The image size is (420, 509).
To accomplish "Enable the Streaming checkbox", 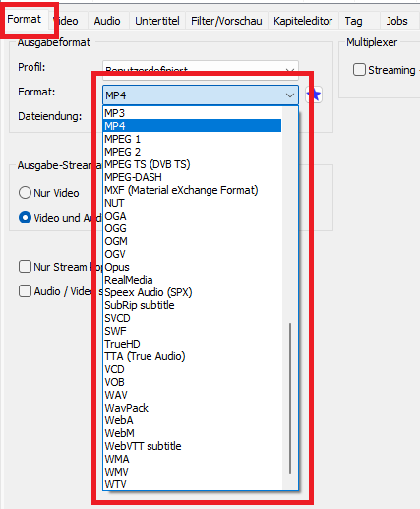I will point(359,70).
